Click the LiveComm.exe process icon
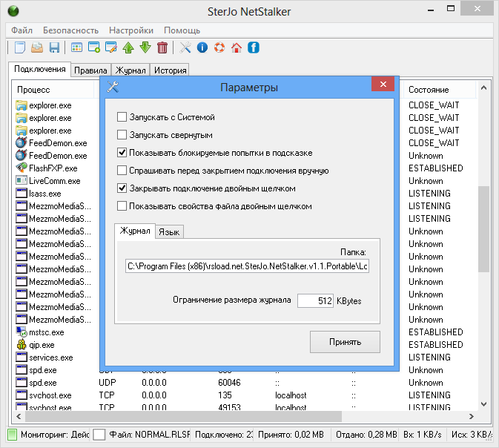The image size is (499, 448). [x=22, y=180]
